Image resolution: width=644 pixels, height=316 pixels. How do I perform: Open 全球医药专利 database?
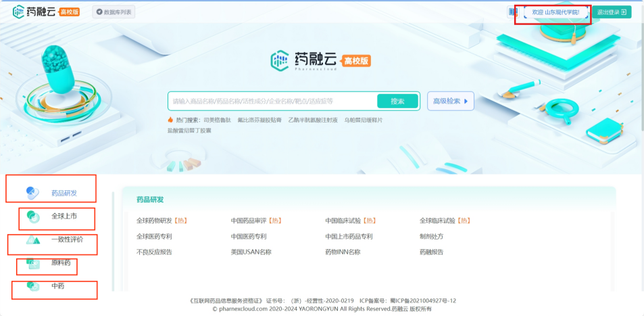(154, 237)
